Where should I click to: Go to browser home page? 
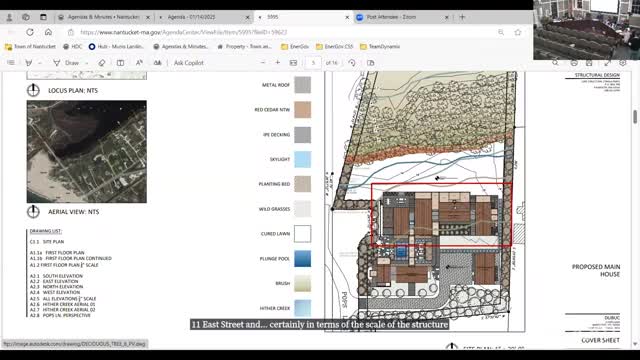(x=48, y=32)
